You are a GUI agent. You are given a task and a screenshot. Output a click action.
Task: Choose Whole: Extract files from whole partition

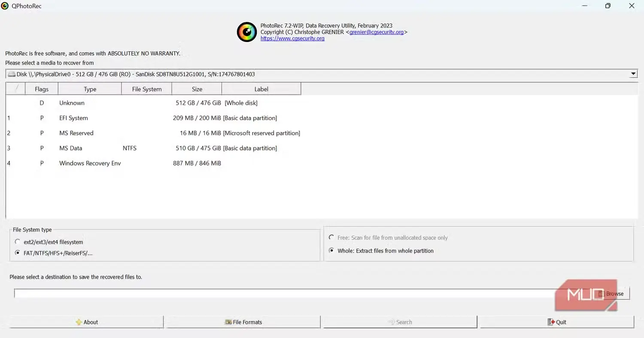tap(331, 250)
